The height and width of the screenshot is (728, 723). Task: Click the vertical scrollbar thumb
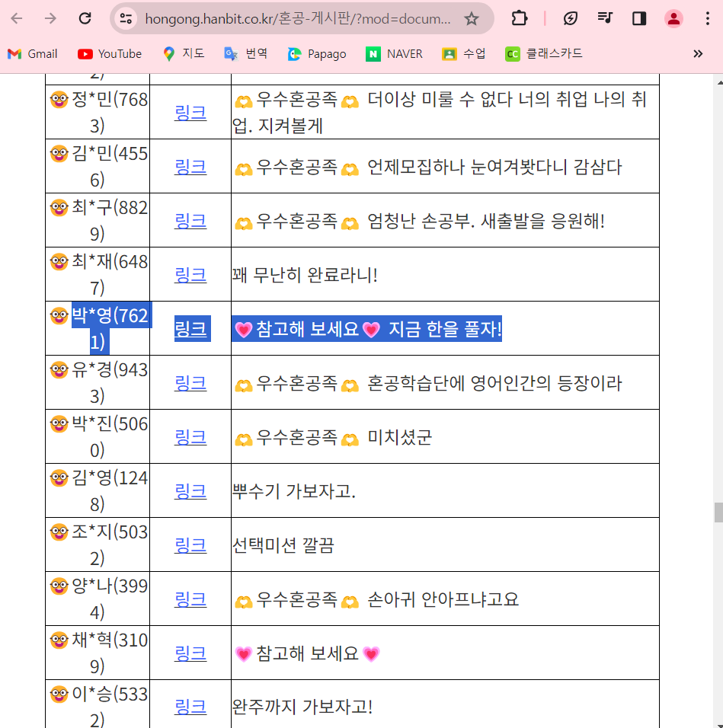click(x=718, y=512)
